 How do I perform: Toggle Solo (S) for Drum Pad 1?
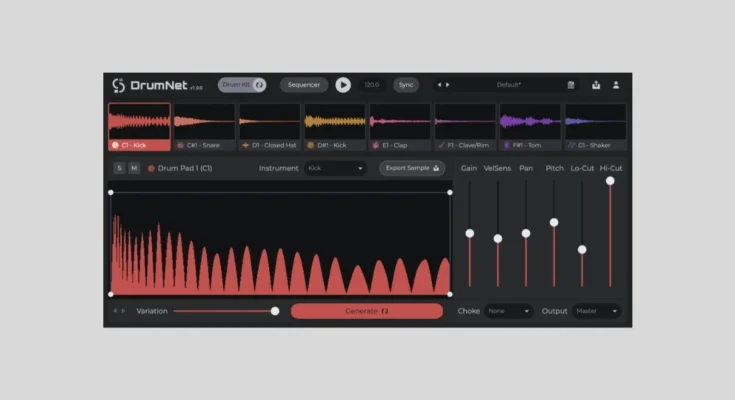tap(119, 168)
